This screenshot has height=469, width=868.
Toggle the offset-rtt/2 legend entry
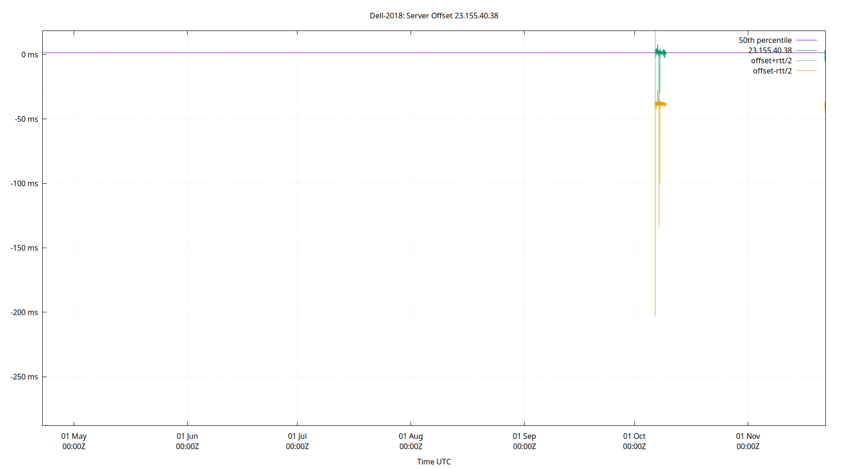click(x=772, y=71)
